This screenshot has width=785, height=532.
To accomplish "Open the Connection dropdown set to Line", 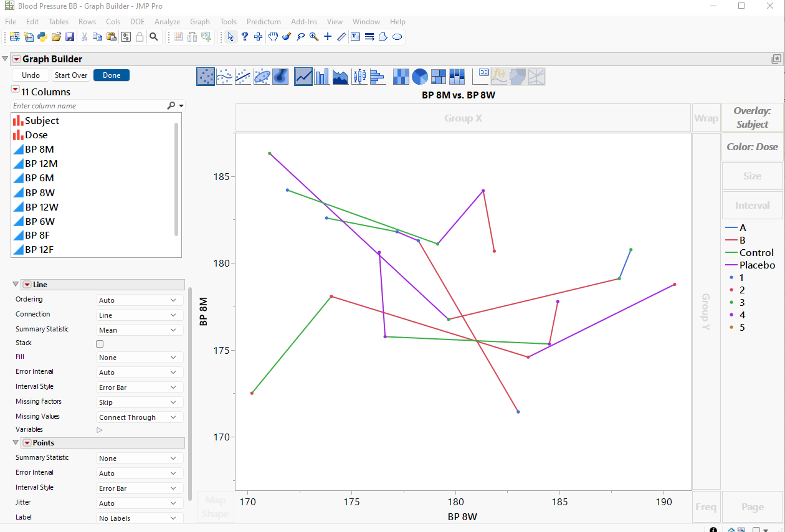I will [x=140, y=315].
